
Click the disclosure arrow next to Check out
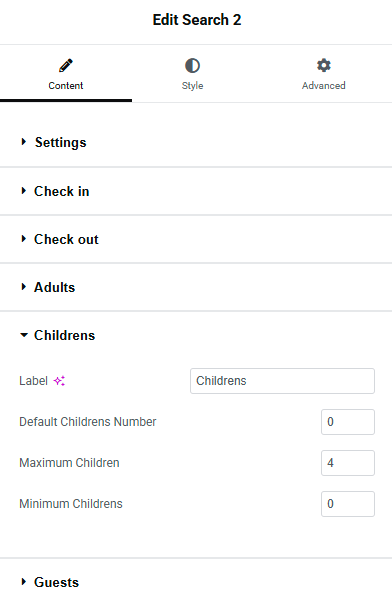[x=24, y=239]
